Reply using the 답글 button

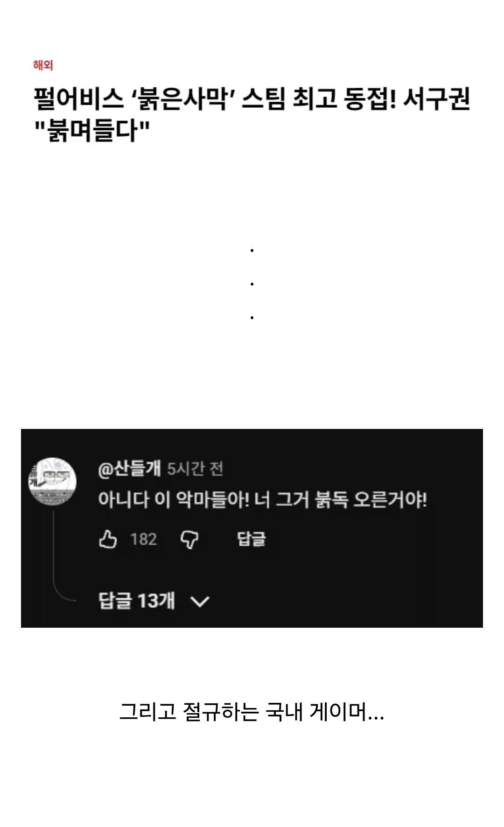tap(252, 539)
